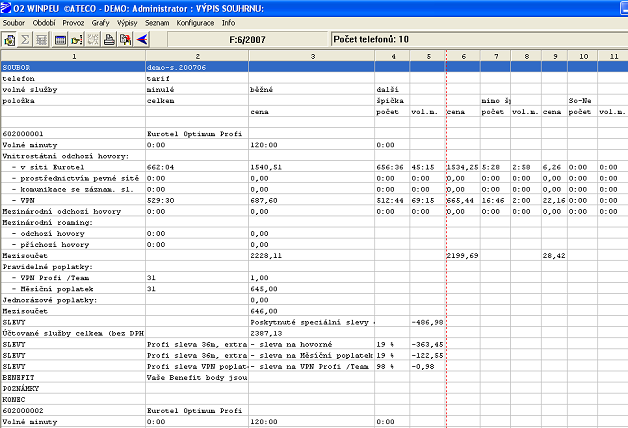
Task: Click the blue calendar-table toolbar icon
Action: click(60, 40)
